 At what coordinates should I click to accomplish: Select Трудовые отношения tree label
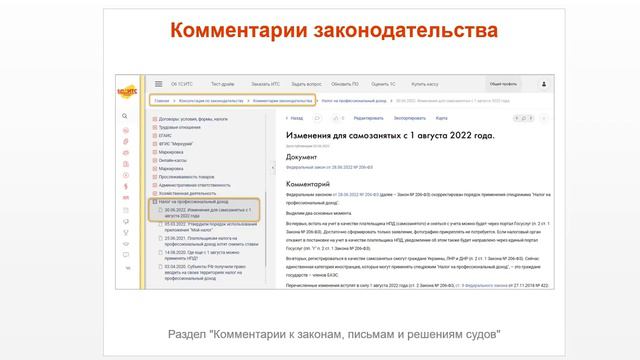pos(180,127)
